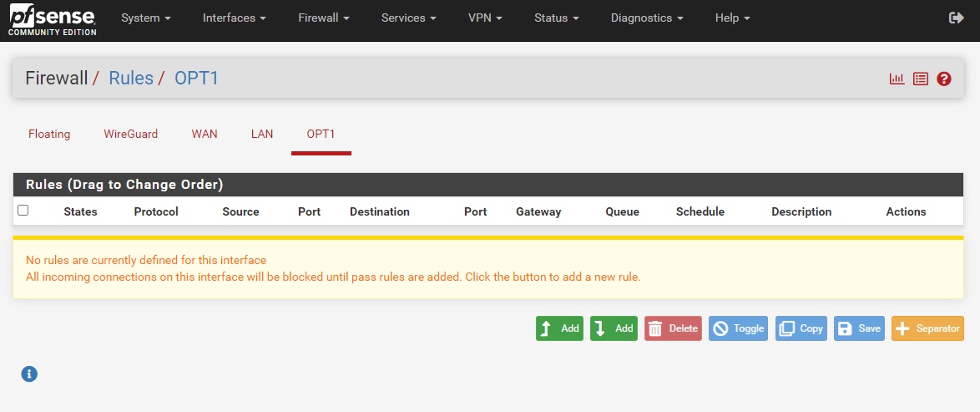The width and height of the screenshot is (980, 412).
Task: Add a Separator to the rules
Action: 927,328
